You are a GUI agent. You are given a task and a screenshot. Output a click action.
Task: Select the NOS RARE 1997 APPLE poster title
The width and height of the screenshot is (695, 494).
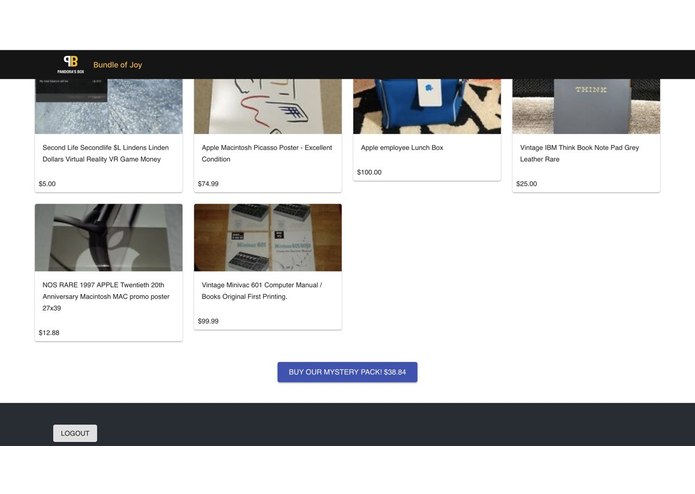pos(106,296)
